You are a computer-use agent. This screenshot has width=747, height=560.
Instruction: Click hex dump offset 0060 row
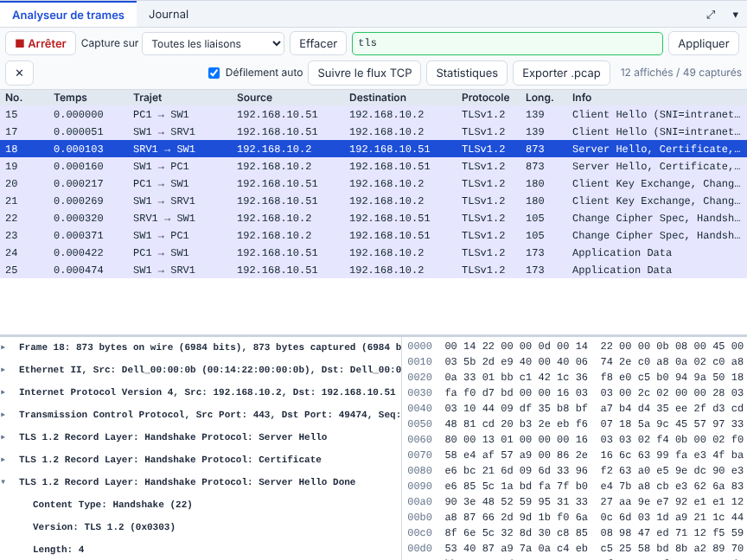(575, 439)
